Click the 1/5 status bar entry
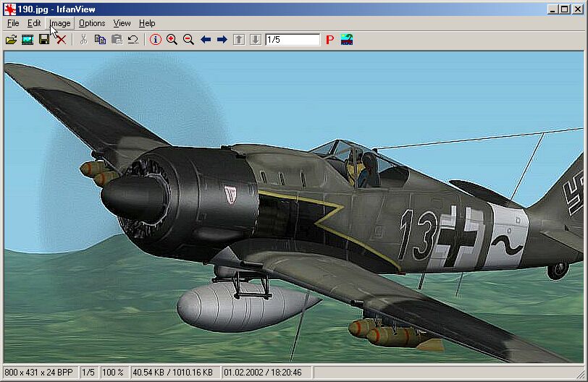This screenshot has height=382, width=588. point(88,373)
